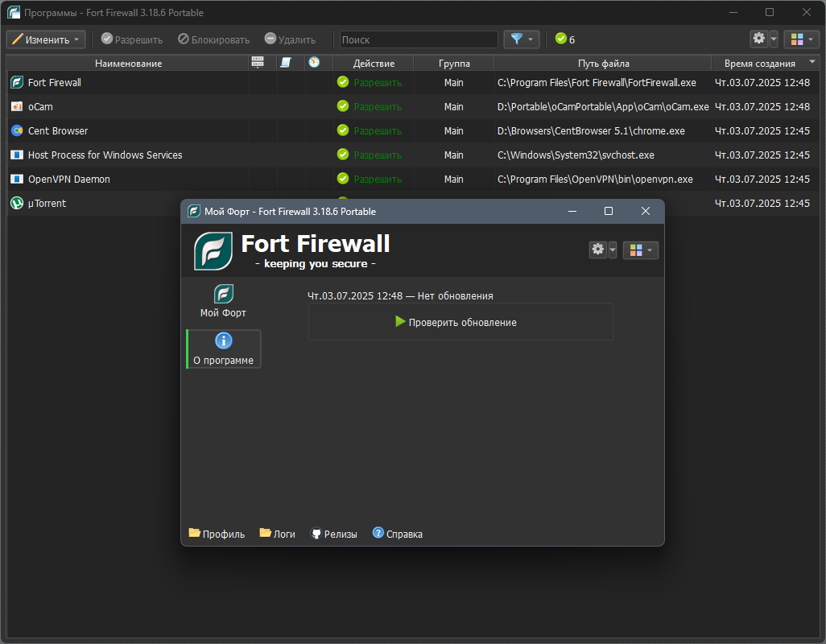Sort by Наименование column header

pyautogui.click(x=128, y=63)
